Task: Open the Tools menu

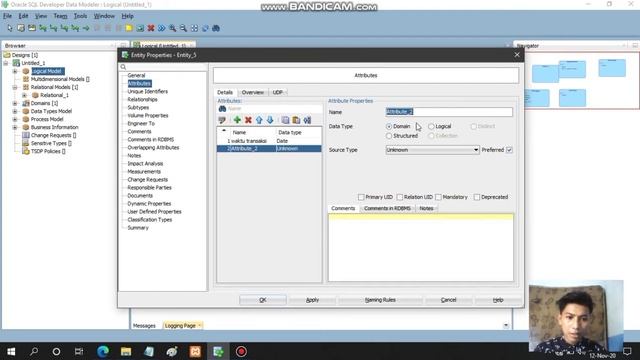Action: tap(80, 16)
